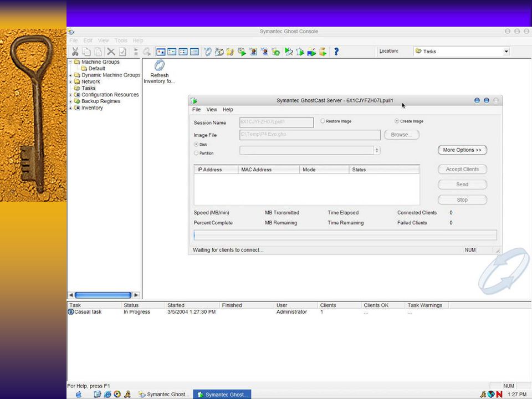The image size is (532, 399).
Task: Select the Create Image radio button
Action: click(x=397, y=121)
